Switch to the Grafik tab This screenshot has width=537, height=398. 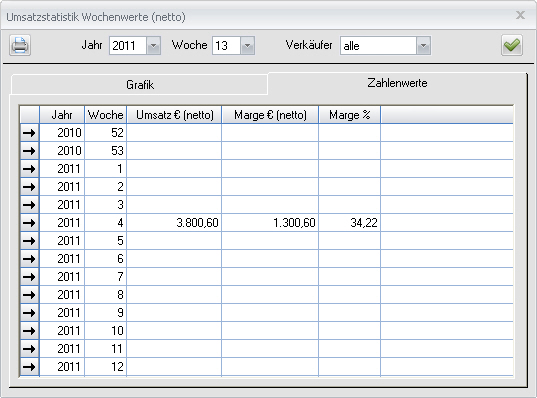[139, 85]
